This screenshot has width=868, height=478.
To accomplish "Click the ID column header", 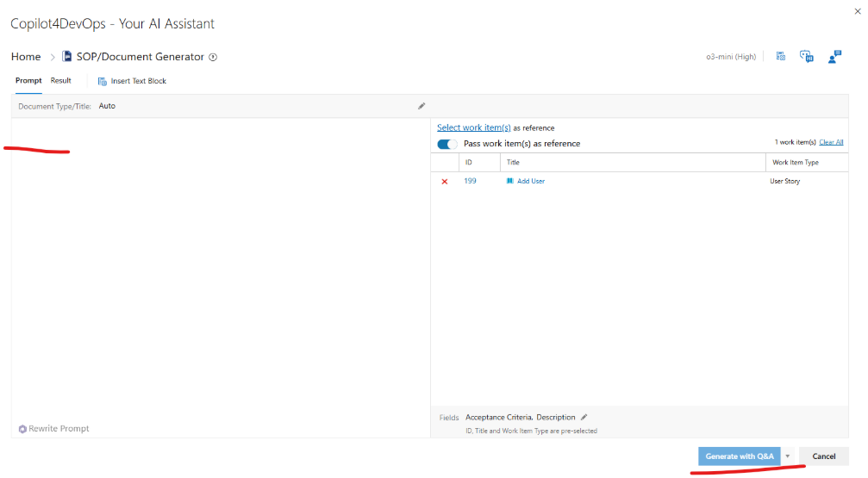I will tap(479, 162).
